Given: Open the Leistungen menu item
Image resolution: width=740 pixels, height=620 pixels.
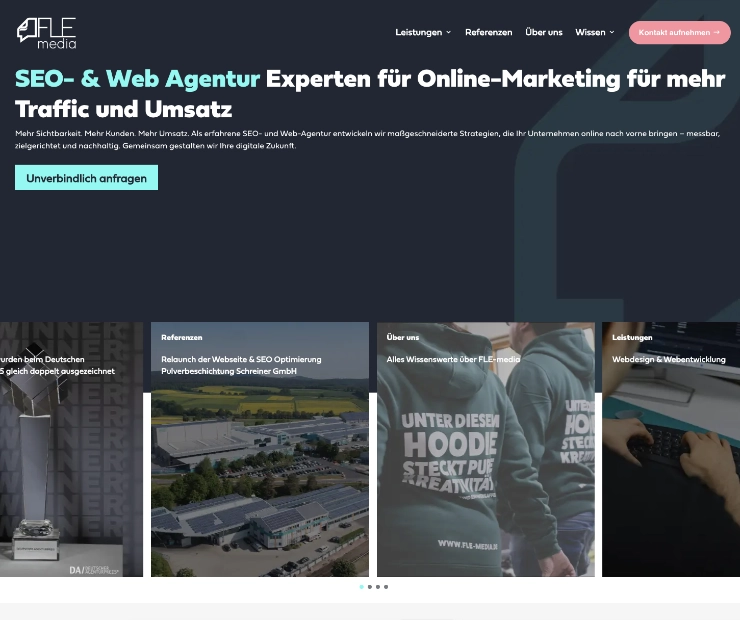Looking at the screenshot, I should [419, 33].
